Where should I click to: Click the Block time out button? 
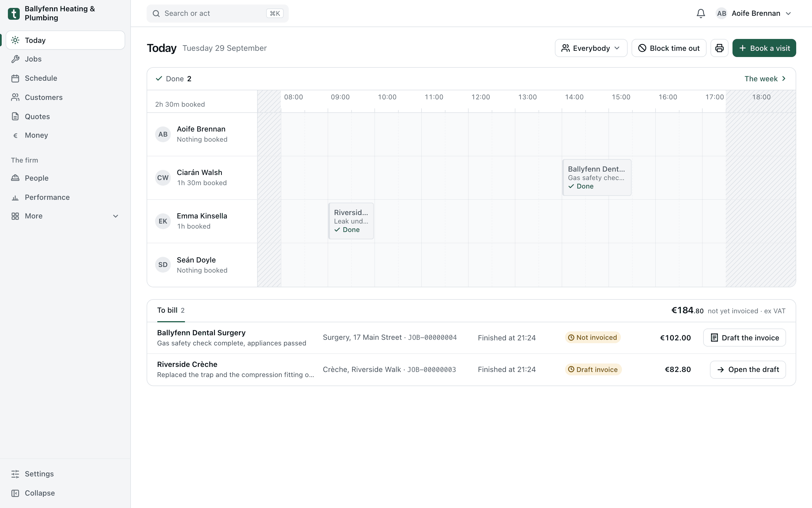[x=669, y=48]
